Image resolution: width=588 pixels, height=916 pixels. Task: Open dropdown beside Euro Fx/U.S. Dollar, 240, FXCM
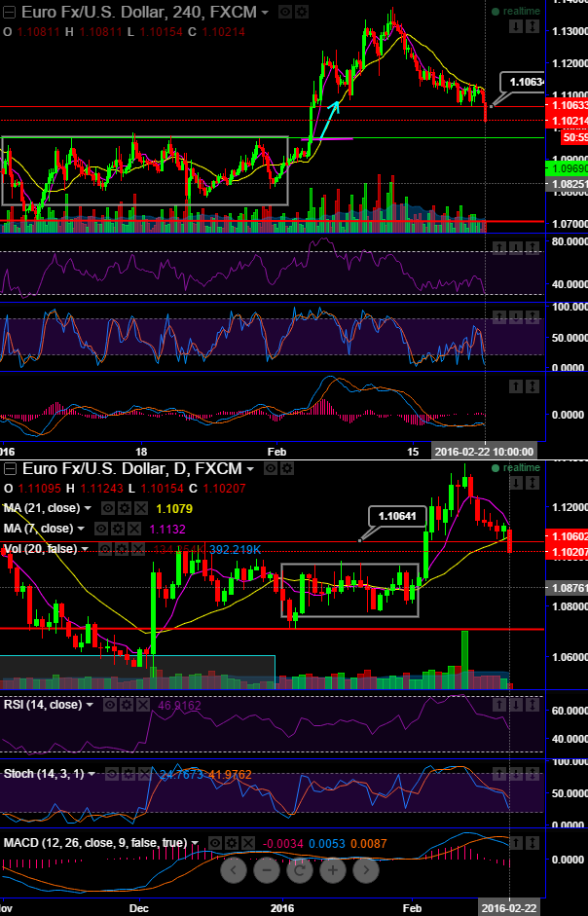point(265,13)
